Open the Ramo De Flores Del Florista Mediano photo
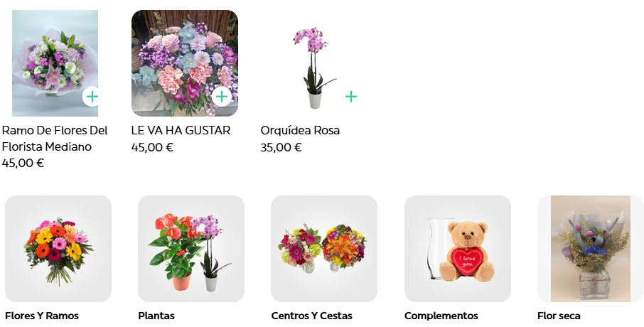 coord(55,63)
